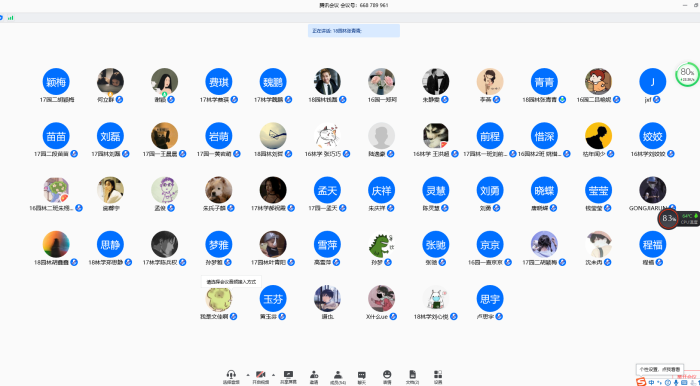Toggle mic icon next to 卢思宇
This screenshot has width=700, height=386.
tap(499, 316)
